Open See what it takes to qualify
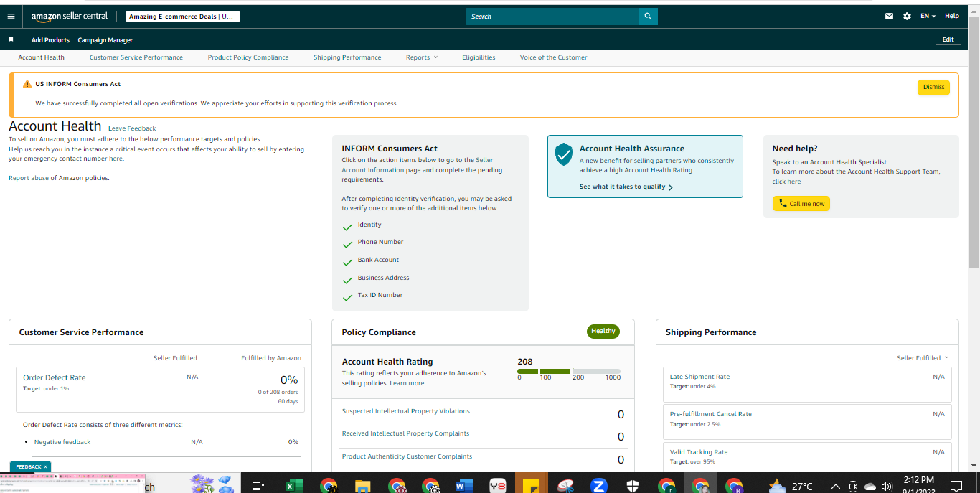Screen dimensions: 980x493 [x=623, y=187]
